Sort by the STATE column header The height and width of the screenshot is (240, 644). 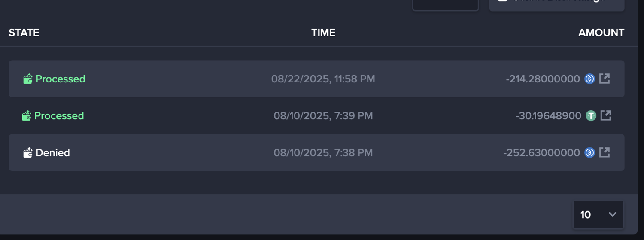click(x=24, y=33)
